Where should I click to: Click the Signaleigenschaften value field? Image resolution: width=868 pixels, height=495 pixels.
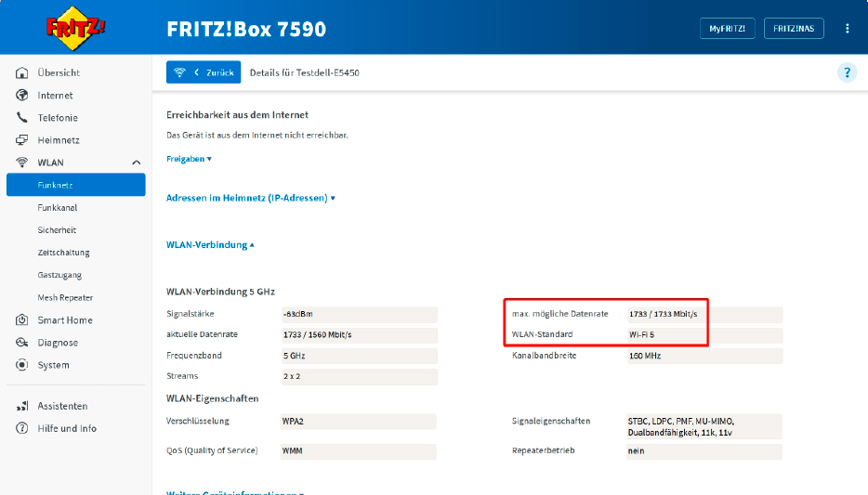coord(704,426)
